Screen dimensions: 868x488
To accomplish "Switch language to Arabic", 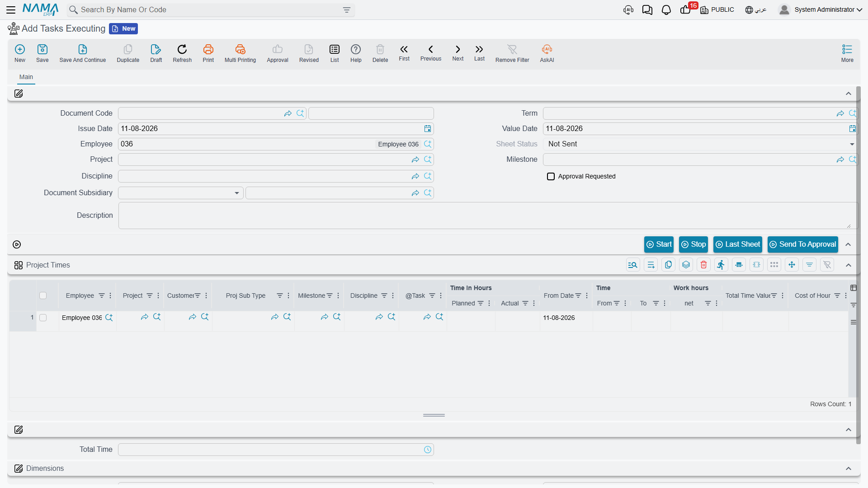I will click(x=756, y=10).
